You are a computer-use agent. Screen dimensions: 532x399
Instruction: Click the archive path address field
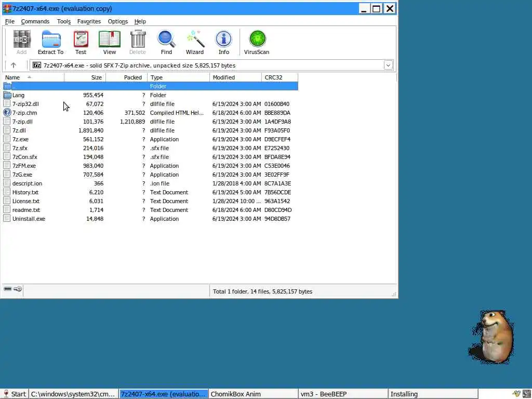coord(212,65)
